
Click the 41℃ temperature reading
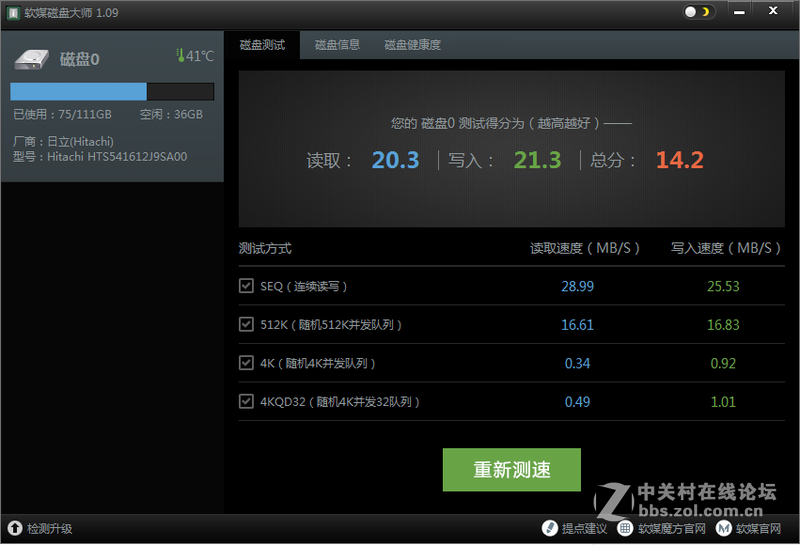click(199, 56)
